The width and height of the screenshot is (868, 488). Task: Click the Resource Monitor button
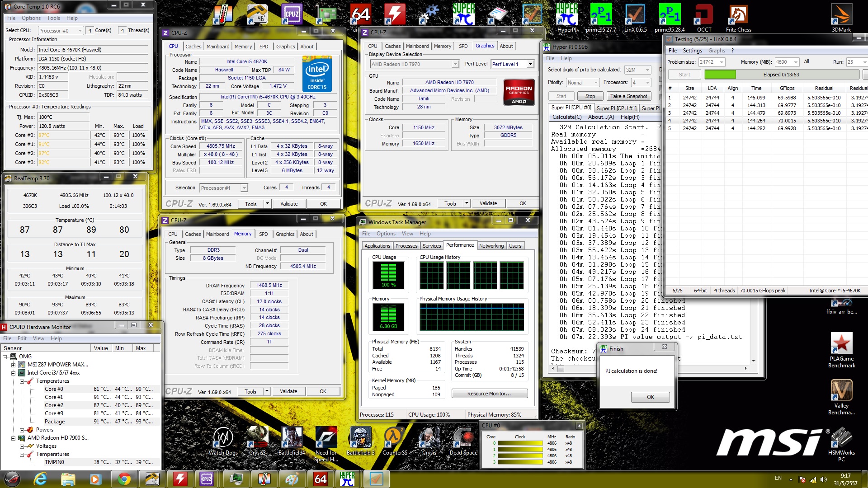(489, 394)
